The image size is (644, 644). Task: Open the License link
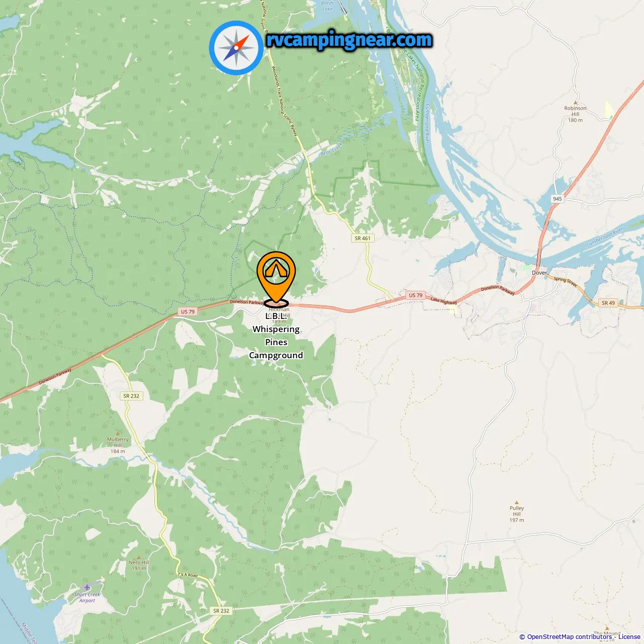point(629,637)
